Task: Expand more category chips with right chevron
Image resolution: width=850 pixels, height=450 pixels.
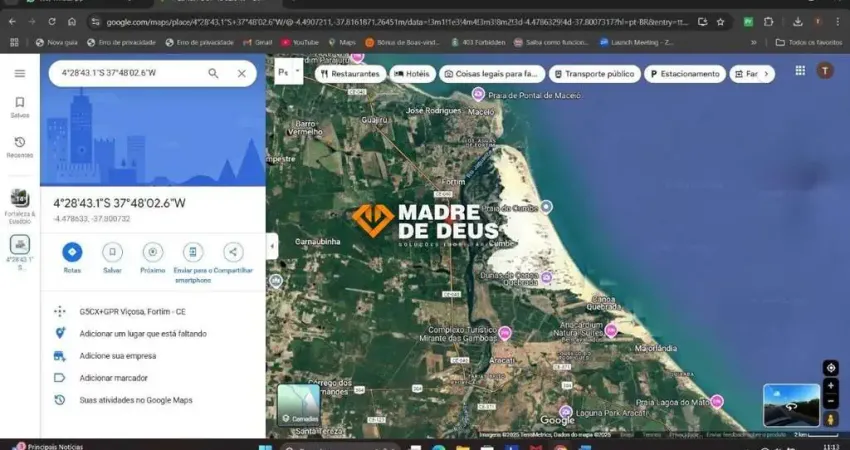Action: point(768,73)
